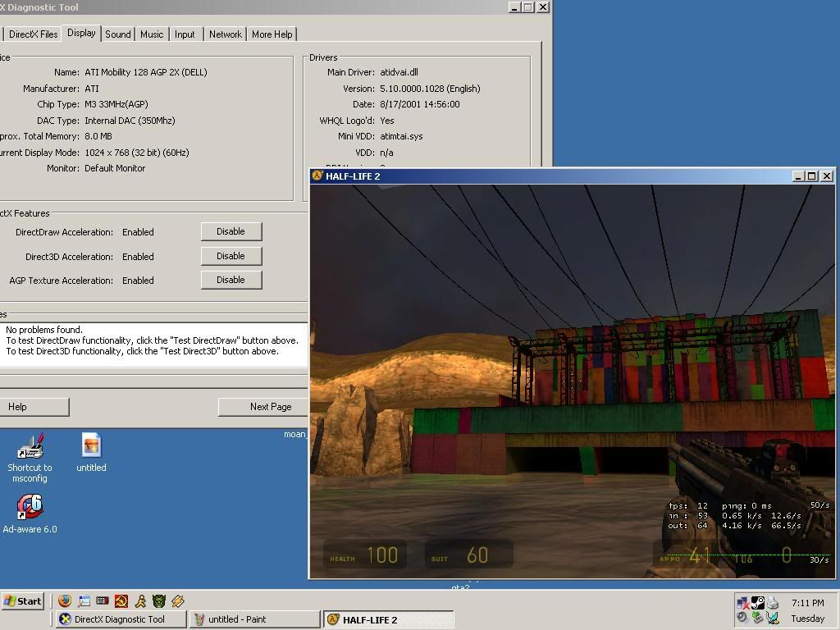Click the butterfly tray icon

[x=773, y=618]
